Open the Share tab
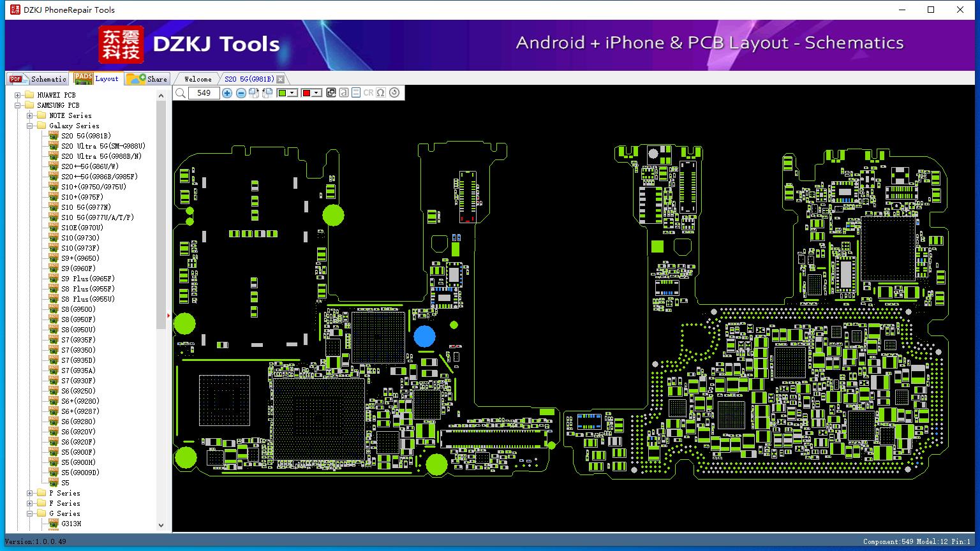This screenshot has height=551, width=980. (x=147, y=78)
